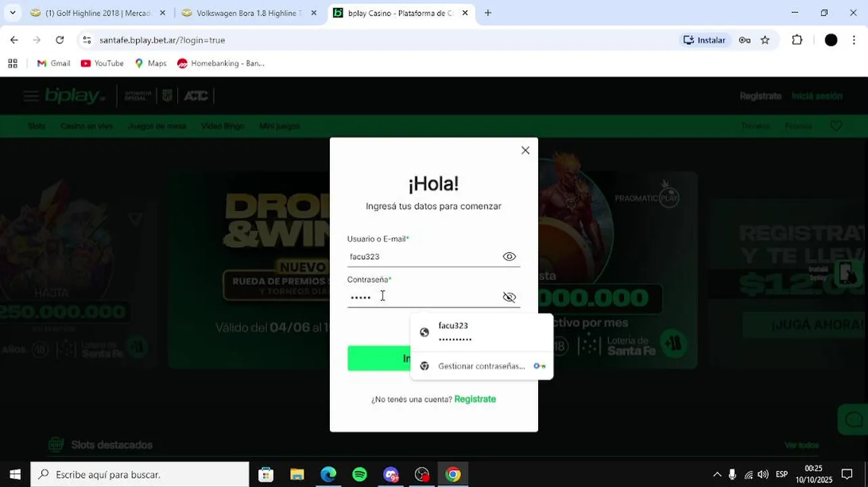Image resolution: width=868 pixels, height=487 pixels.
Task: Open the Extensions puzzle icon
Action: click(797, 40)
